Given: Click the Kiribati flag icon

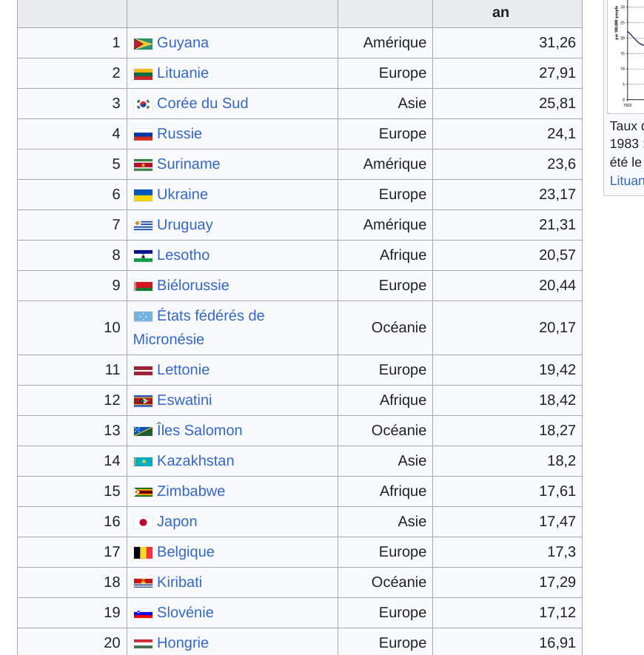Looking at the screenshot, I should pos(143,583).
